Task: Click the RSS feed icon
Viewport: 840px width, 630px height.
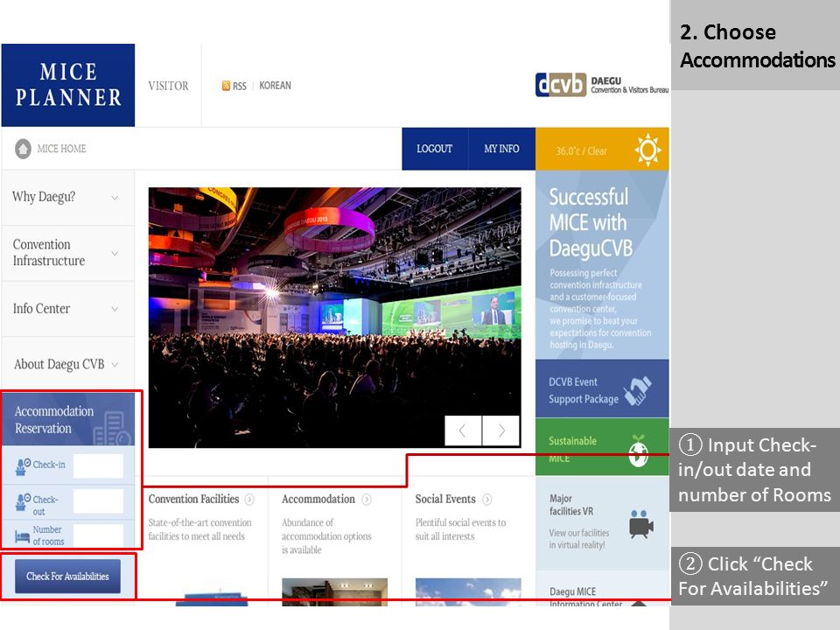Action: pyautogui.click(x=226, y=86)
